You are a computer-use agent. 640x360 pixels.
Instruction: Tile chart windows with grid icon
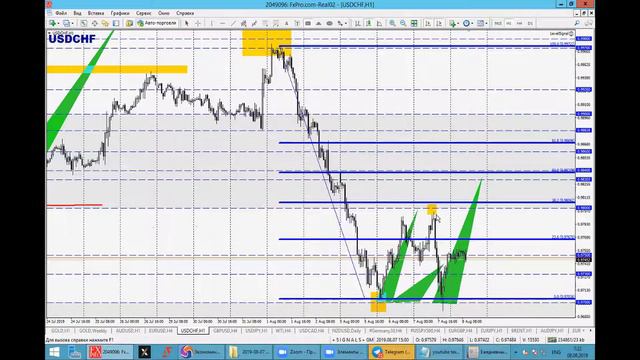[414, 23]
